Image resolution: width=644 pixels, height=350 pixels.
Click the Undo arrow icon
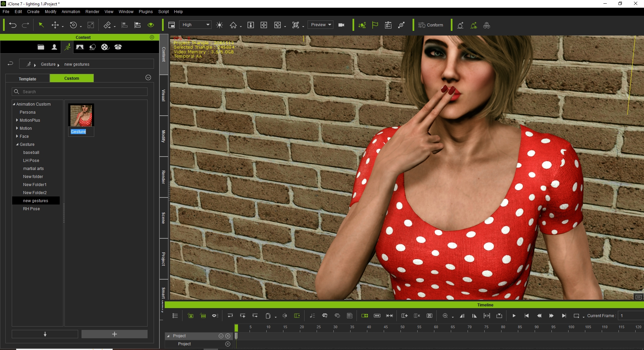13,25
